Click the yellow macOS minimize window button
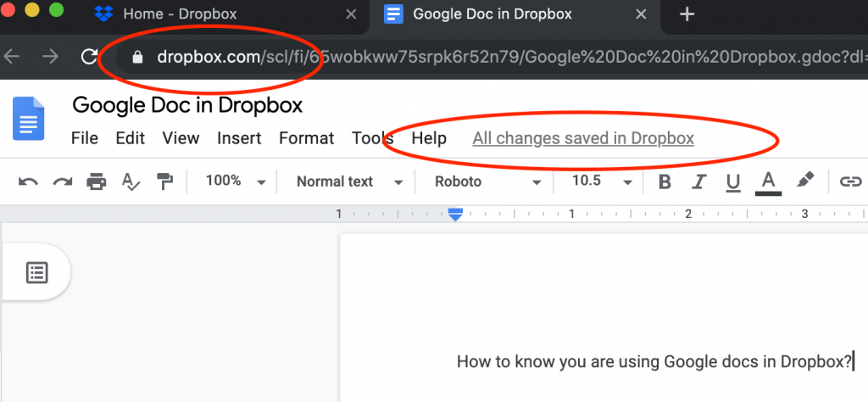Image resolution: width=868 pixels, height=402 pixels. 32,9
